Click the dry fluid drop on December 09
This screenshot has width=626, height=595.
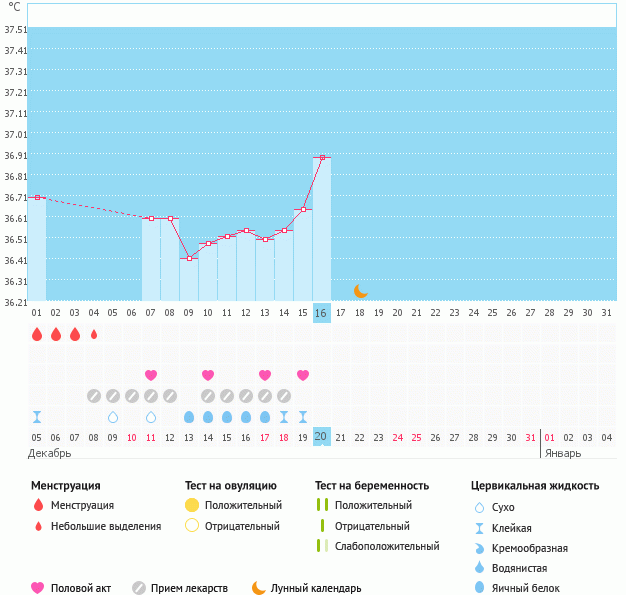113,416
